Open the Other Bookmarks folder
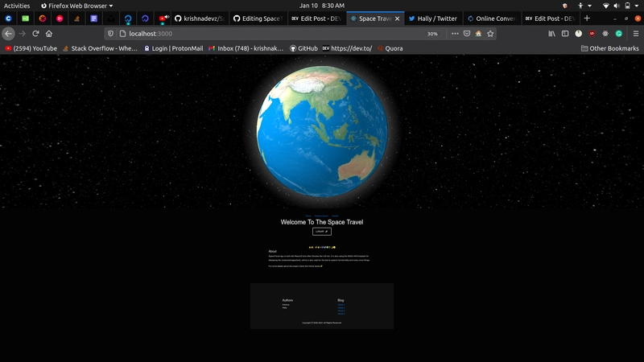 [609, 48]
